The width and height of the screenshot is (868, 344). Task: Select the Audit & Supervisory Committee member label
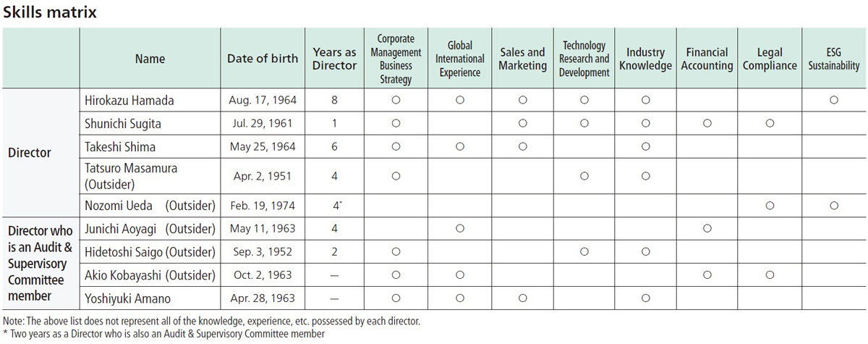[41, 264]
